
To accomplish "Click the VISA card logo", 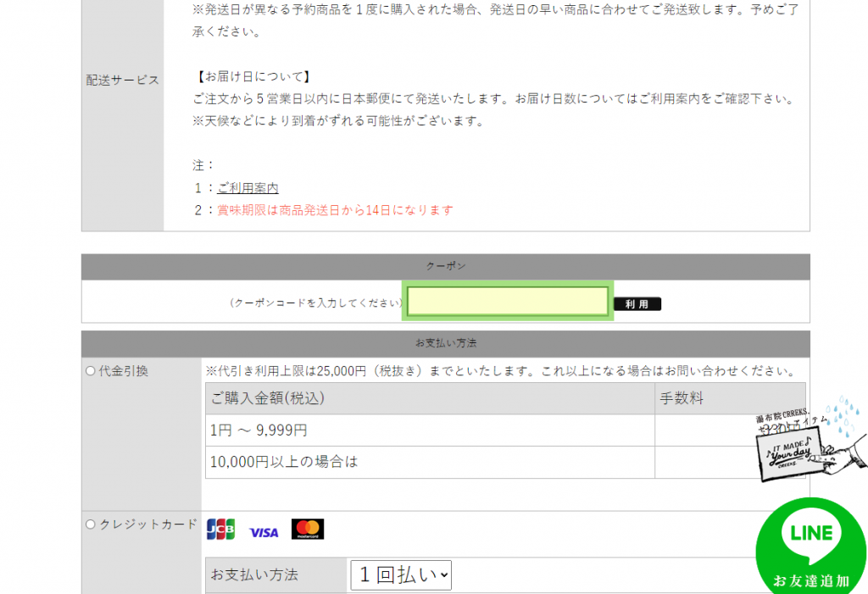I will [x=264, y=532].
